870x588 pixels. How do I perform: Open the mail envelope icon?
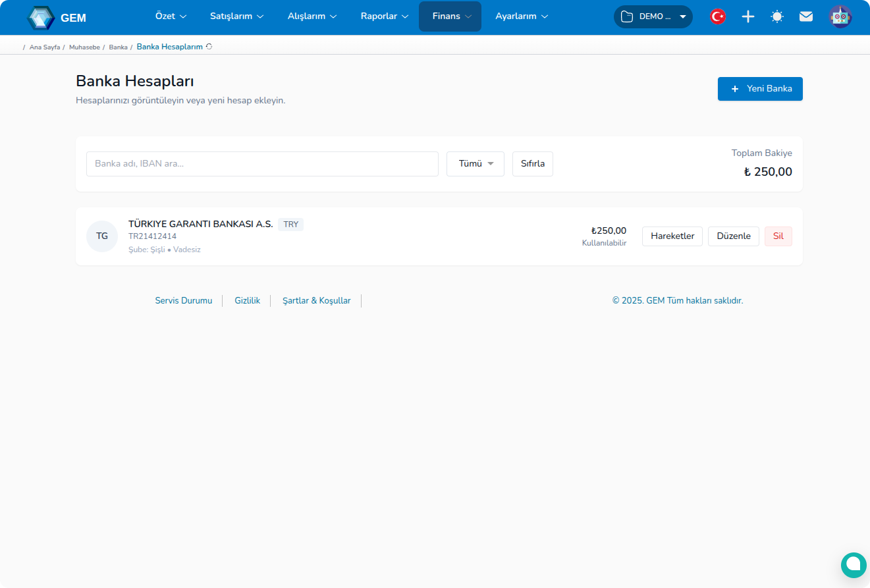[806, 16]
